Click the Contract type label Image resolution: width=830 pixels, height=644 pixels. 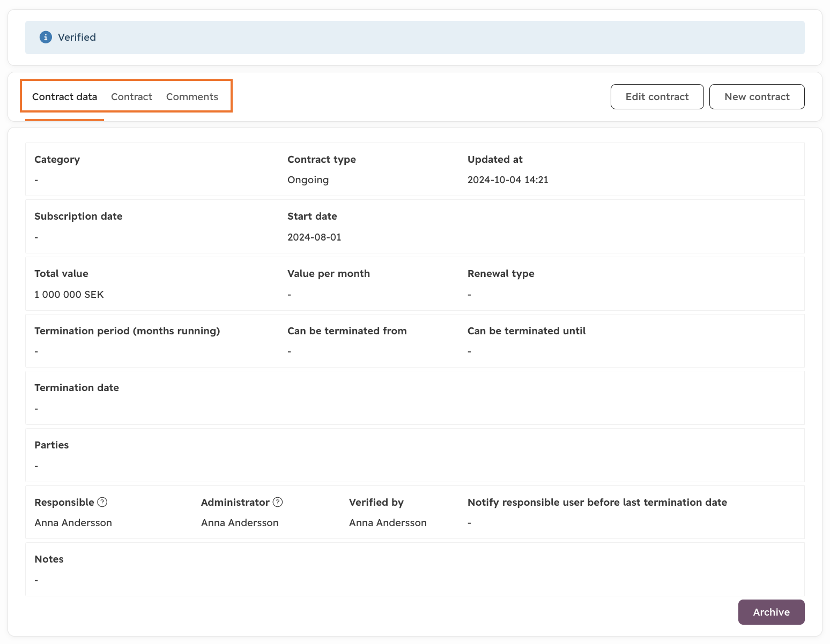[322, 160]
